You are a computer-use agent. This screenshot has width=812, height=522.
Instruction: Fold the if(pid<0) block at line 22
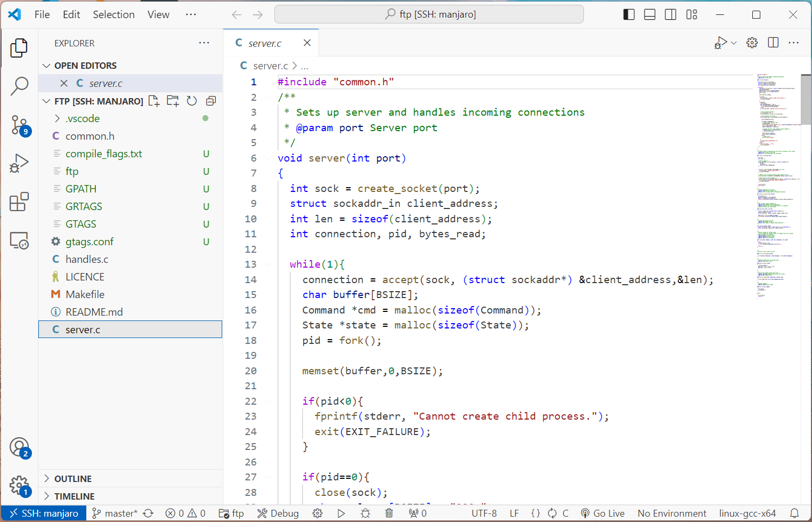tap(269, 401)
